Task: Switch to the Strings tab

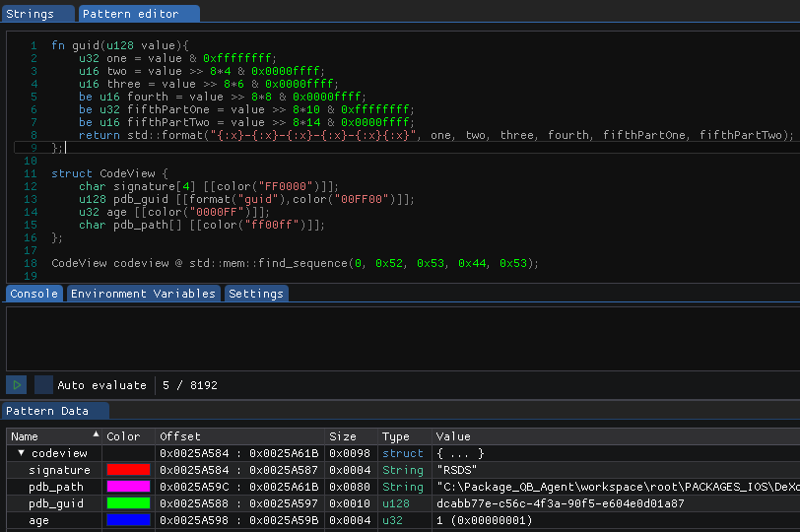Action: tap(37, 14)
